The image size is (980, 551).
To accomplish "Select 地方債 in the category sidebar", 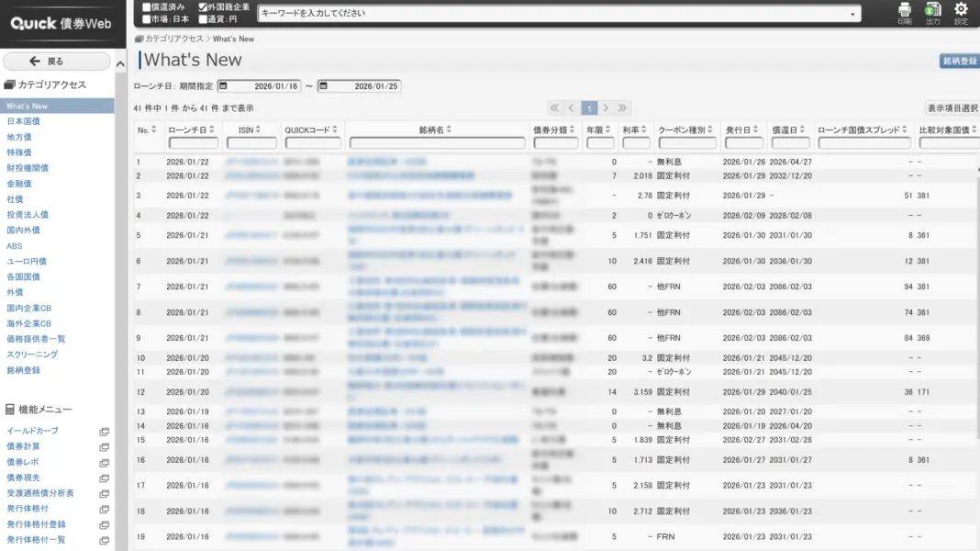I will click(x=19, y=137).
